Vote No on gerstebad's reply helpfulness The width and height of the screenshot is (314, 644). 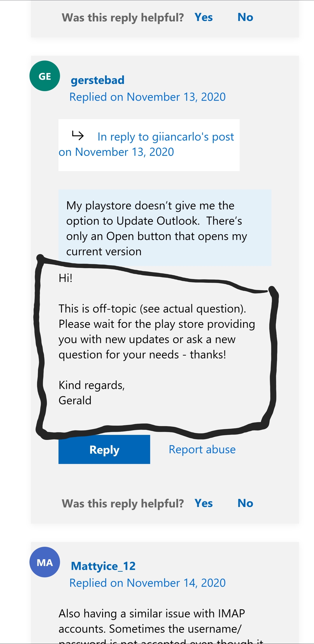(245, 503)
